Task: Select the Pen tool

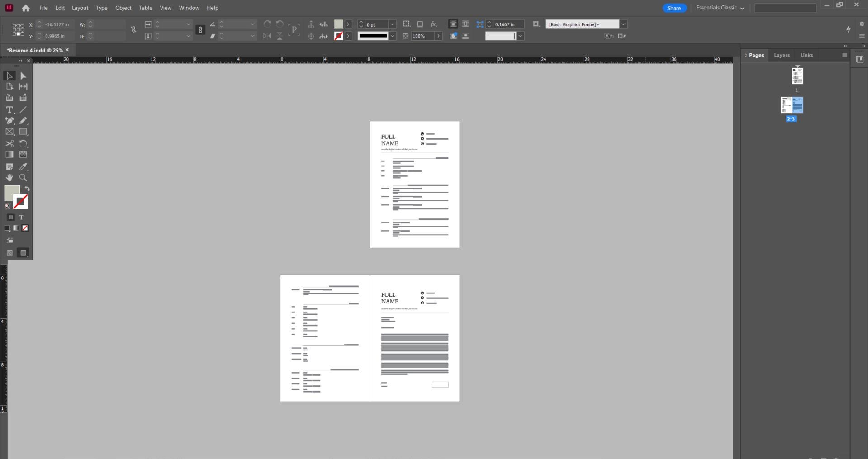Action: tap(9, 121)
